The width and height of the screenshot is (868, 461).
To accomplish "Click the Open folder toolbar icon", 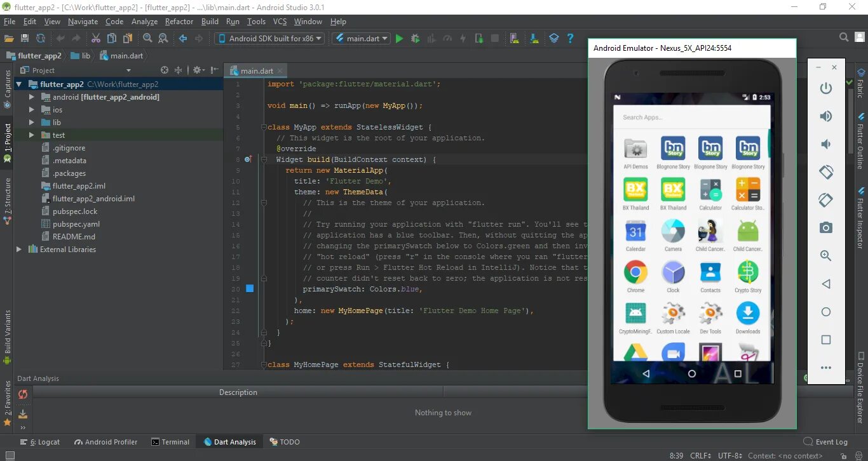I will 9,39.
